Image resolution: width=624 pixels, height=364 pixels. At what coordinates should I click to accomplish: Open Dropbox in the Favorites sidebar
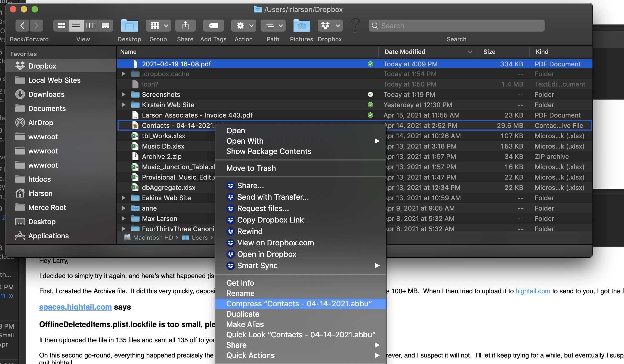click(61, 66)
